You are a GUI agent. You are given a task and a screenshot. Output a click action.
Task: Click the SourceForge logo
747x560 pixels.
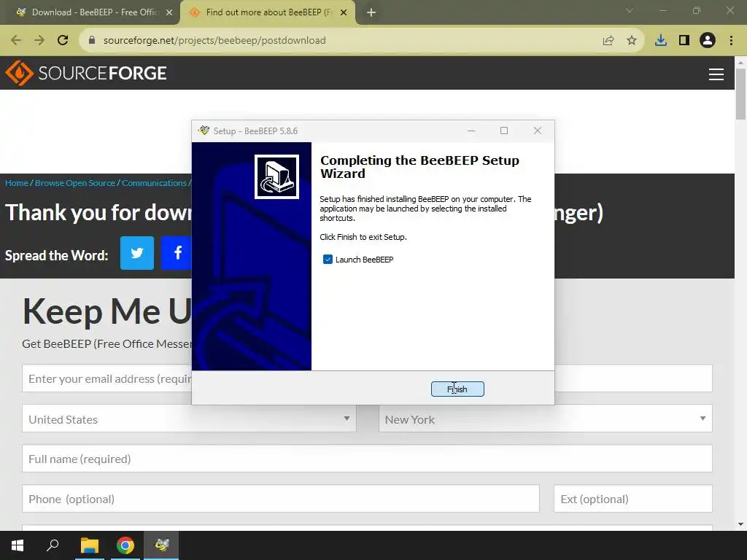tap(86, 73)
